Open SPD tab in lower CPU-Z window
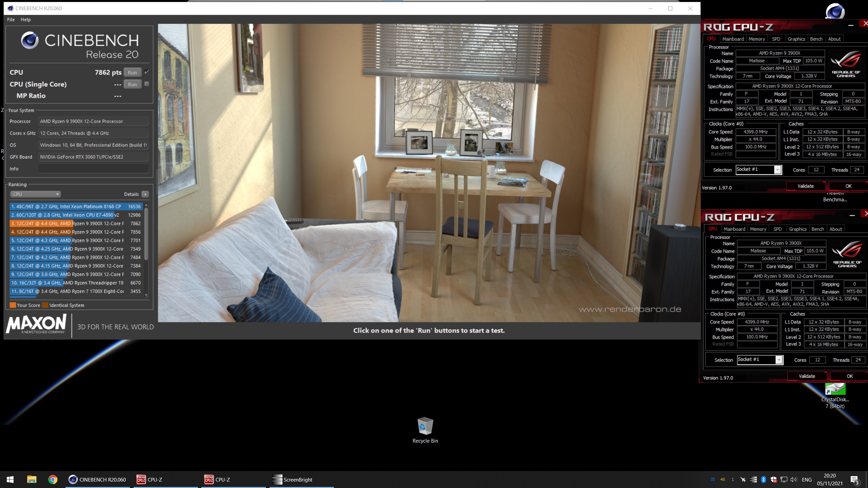Screen dimensions: 868x488 (777, 229)
